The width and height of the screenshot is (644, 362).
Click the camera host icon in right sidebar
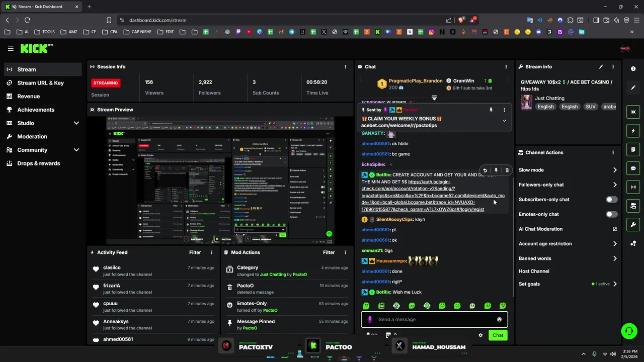coord(633,206)
